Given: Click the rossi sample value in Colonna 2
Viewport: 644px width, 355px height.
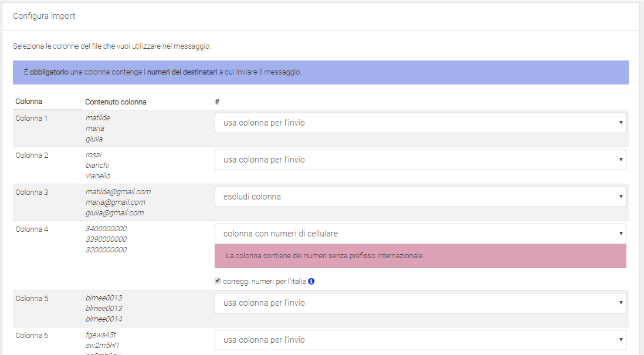Looking at the screenshot, I should click(x=94, y=155).
